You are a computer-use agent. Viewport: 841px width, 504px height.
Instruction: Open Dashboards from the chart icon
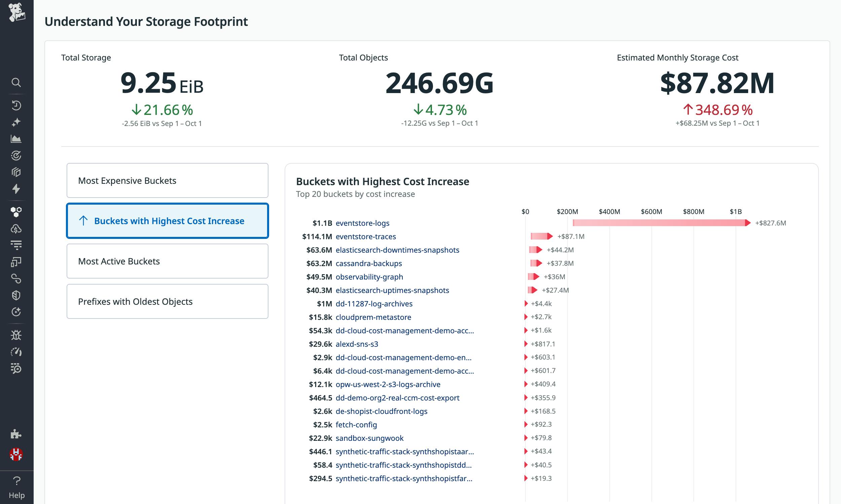pyautogui.click(x=16, y=138)
